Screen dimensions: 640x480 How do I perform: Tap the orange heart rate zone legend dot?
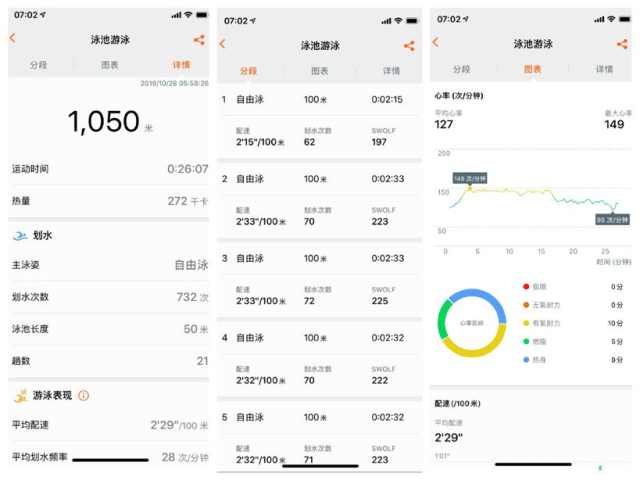(526, 305)
